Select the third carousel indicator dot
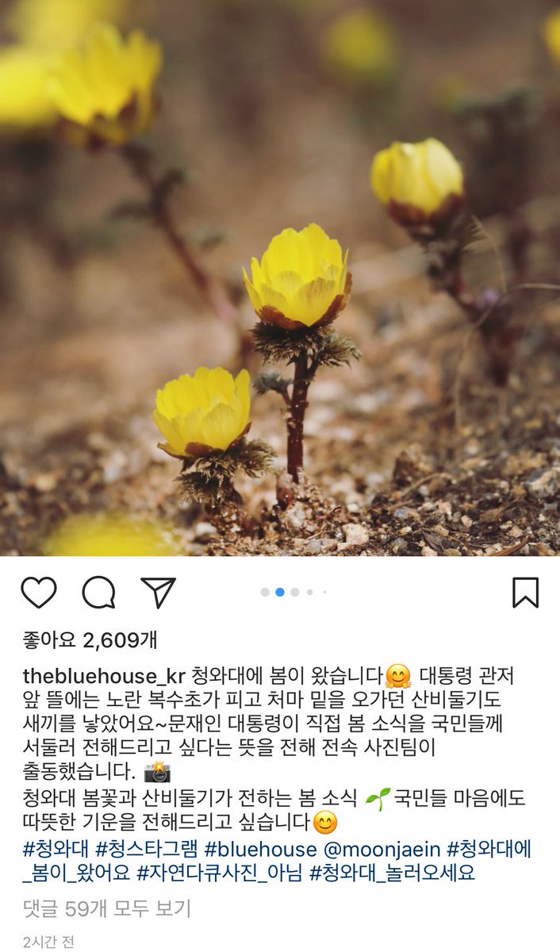The height and width of the screenshot is (952, 560). pyautogui.click(x=295, y=592)
